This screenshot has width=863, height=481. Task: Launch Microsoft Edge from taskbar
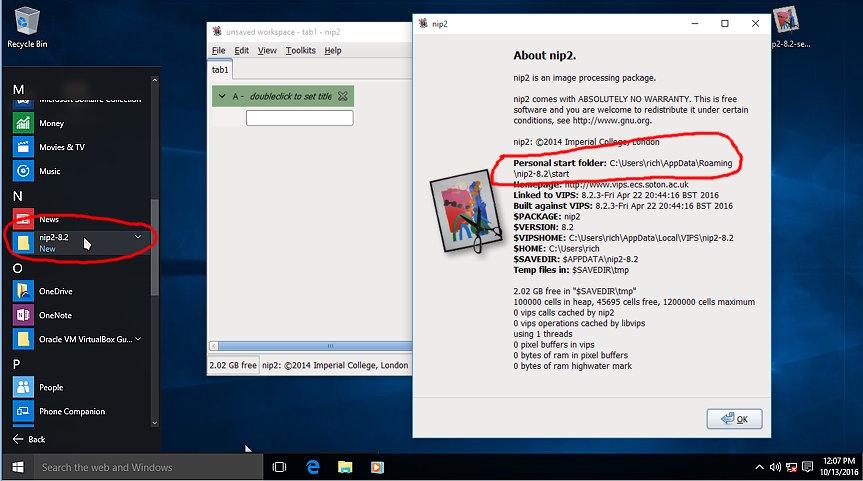click(x=313, y=467)
